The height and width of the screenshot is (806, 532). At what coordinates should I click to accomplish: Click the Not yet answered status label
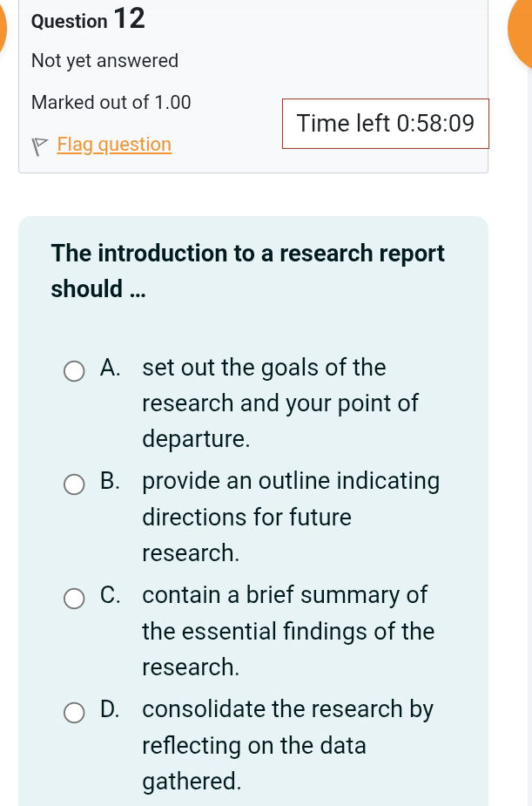(104, 60)
